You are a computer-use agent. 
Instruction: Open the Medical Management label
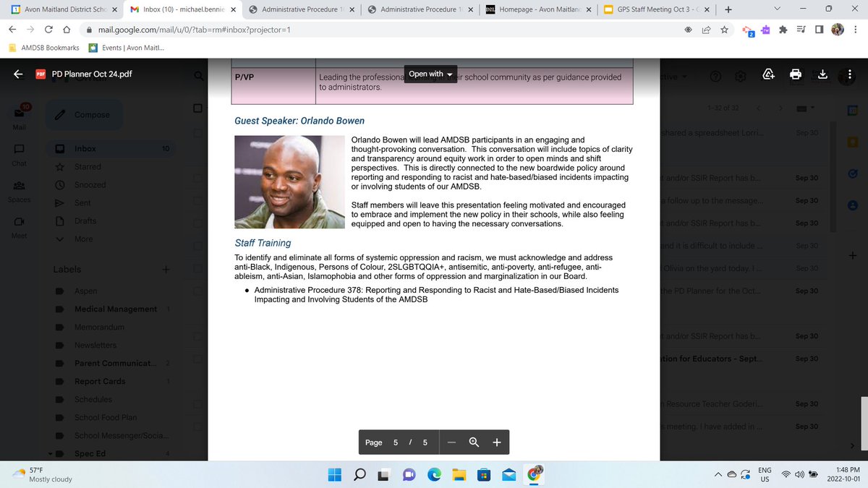(x=116, y=309)
